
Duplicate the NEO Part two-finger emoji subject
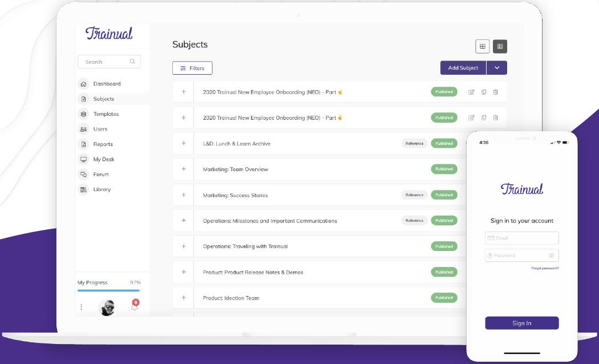pyautogui.click(x=484, y=118)
